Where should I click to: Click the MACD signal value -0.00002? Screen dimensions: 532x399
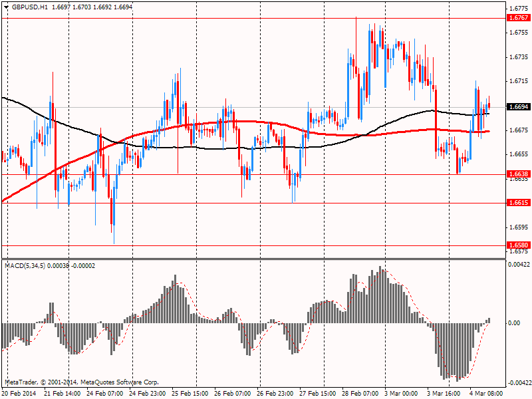pos(84,266)
